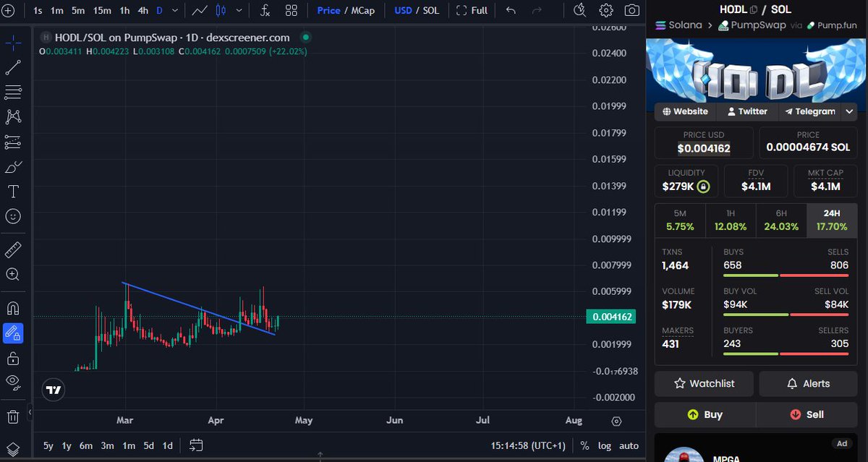The height and width of the screenshot is (462, 868).
Task: Open the Indicators panel via fx icon
Action: pyautogui.click(x=264, y=10)
